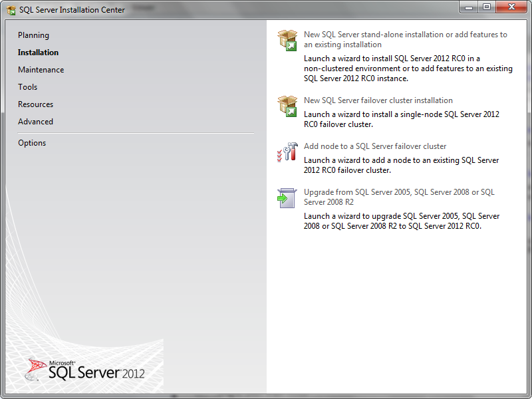Click the Upgrade green arrow icon
Viewport: 532px width, 399px height.
coord(287,198)
